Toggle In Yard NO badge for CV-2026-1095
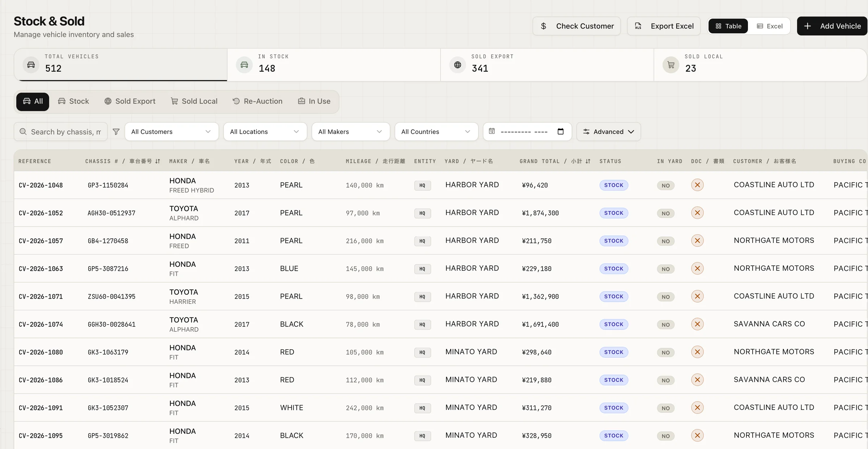 click(x=666, y=436)
